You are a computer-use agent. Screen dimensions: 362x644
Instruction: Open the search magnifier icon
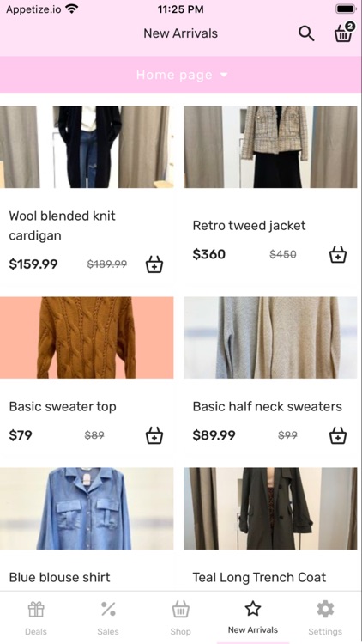(x=306, y=33)
